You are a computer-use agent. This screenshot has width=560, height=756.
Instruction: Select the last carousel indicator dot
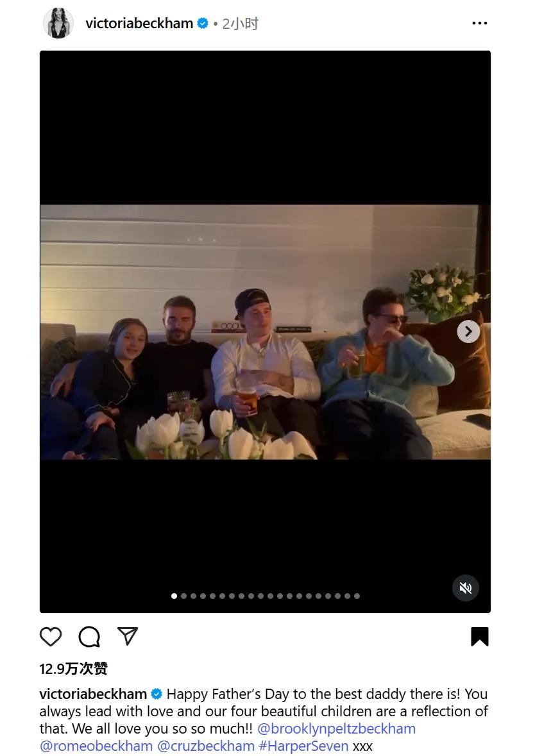tap(357, 596)
